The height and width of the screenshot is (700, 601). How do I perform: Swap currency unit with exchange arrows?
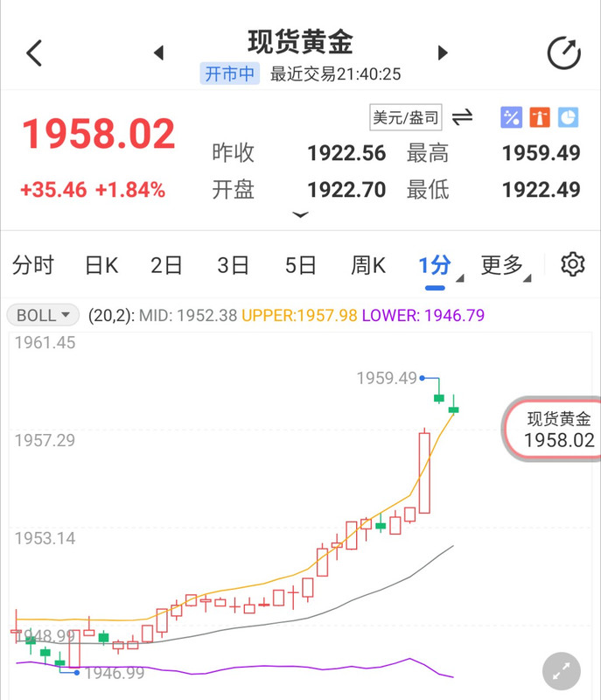[x=462, y=118]
